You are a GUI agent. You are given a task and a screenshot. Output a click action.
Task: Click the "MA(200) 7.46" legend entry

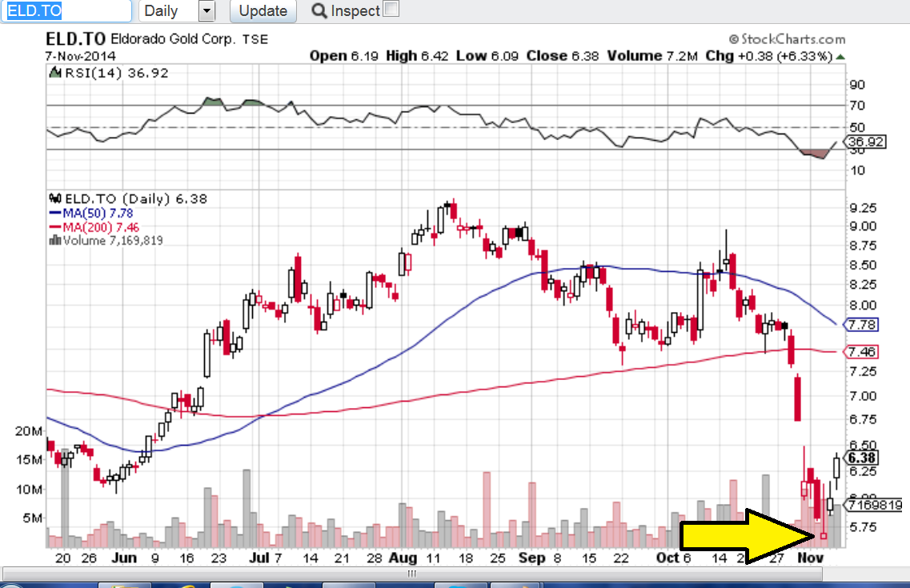101,226
